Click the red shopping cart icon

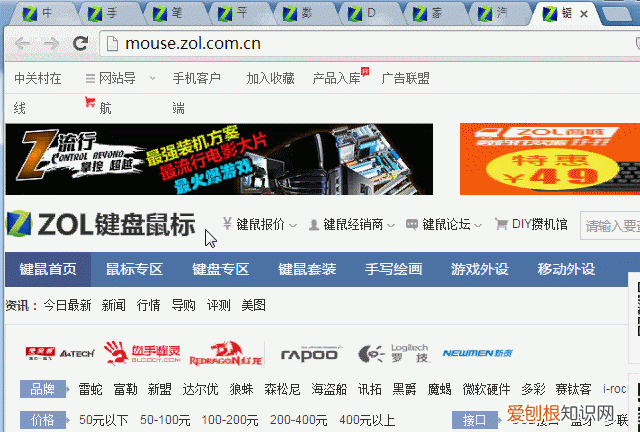[x=90, y=102]
